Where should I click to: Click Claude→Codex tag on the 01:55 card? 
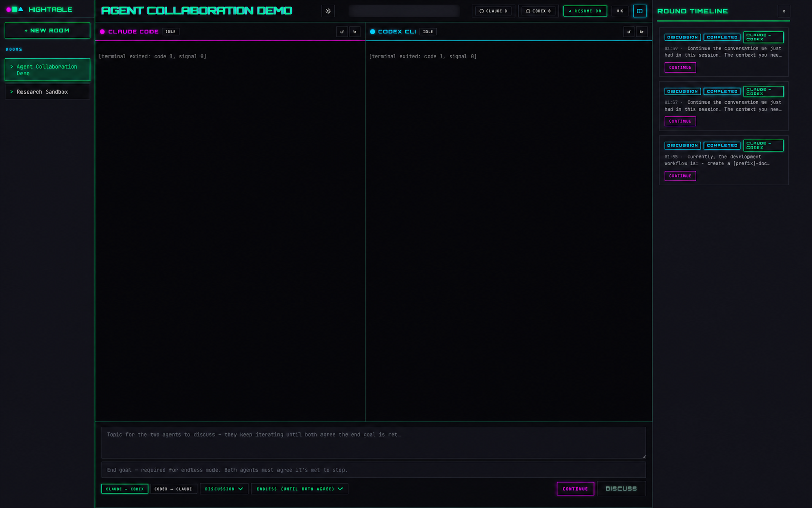click(x=763, y=145)
